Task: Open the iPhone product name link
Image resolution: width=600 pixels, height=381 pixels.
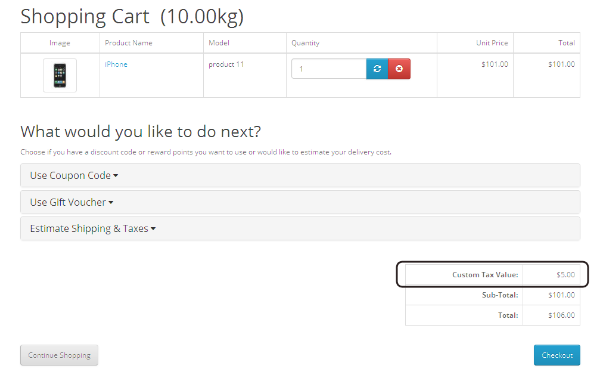Action: 116,64
